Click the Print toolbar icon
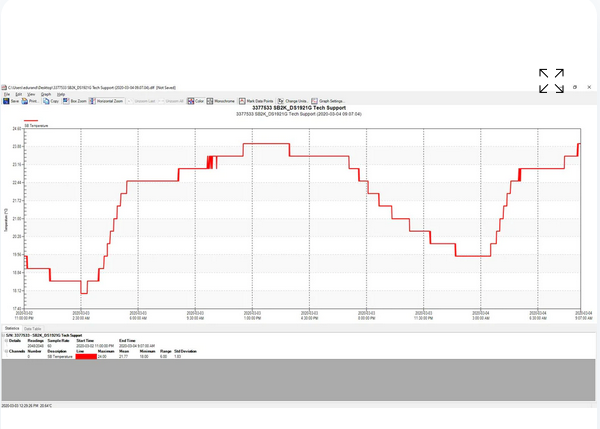 [30, 101]
